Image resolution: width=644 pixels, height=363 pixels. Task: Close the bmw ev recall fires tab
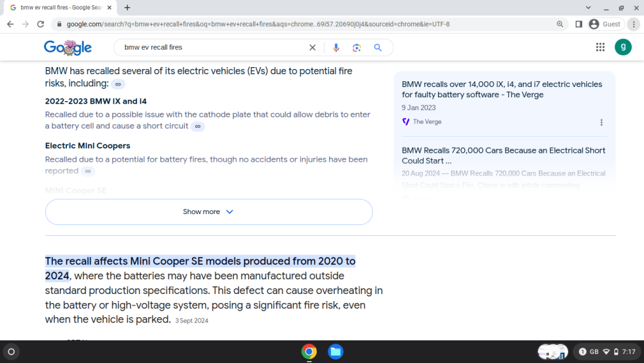click(109, 7)
